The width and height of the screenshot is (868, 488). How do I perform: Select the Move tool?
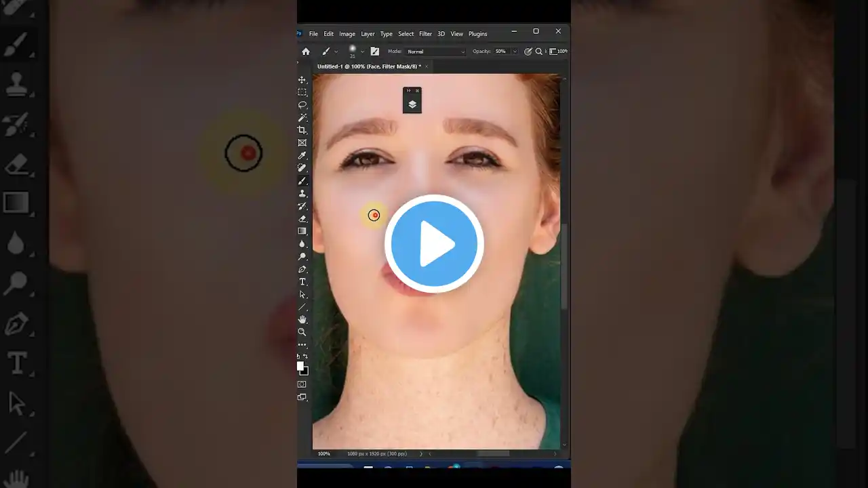click(302, 80)
